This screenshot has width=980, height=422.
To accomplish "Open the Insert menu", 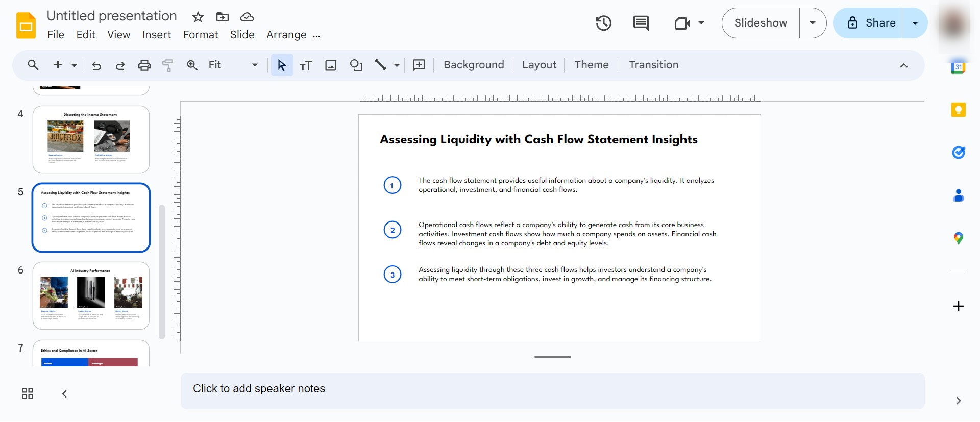I will tap(157, 35).
